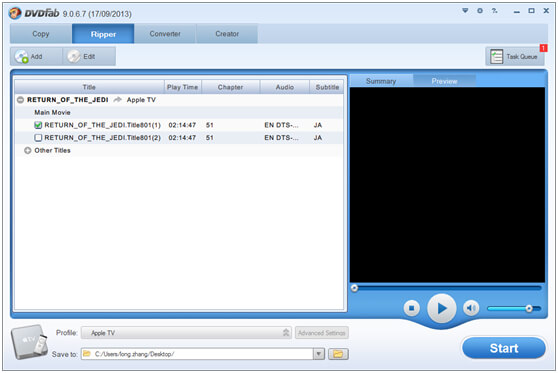Click the Start button

tap(504, 348)
